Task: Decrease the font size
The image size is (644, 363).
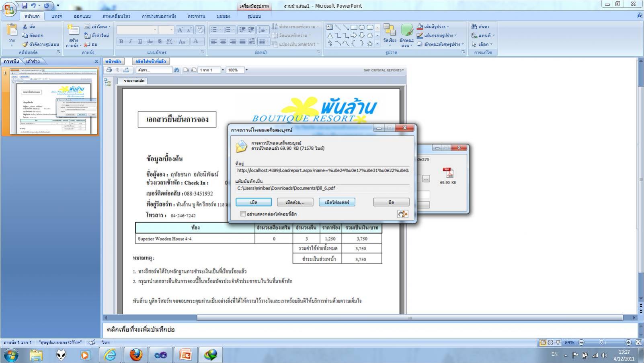Action: [x=189, y=30]
